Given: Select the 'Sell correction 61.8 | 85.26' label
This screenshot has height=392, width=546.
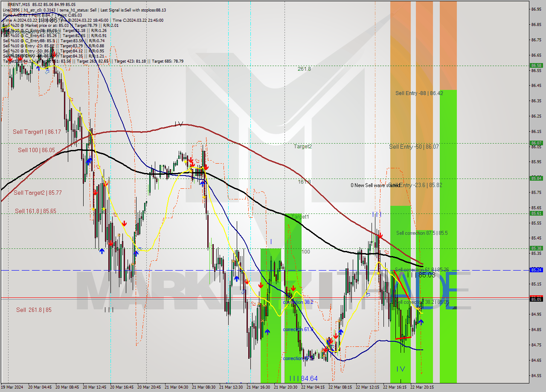Looking at the screenshot, I should 422,270.
